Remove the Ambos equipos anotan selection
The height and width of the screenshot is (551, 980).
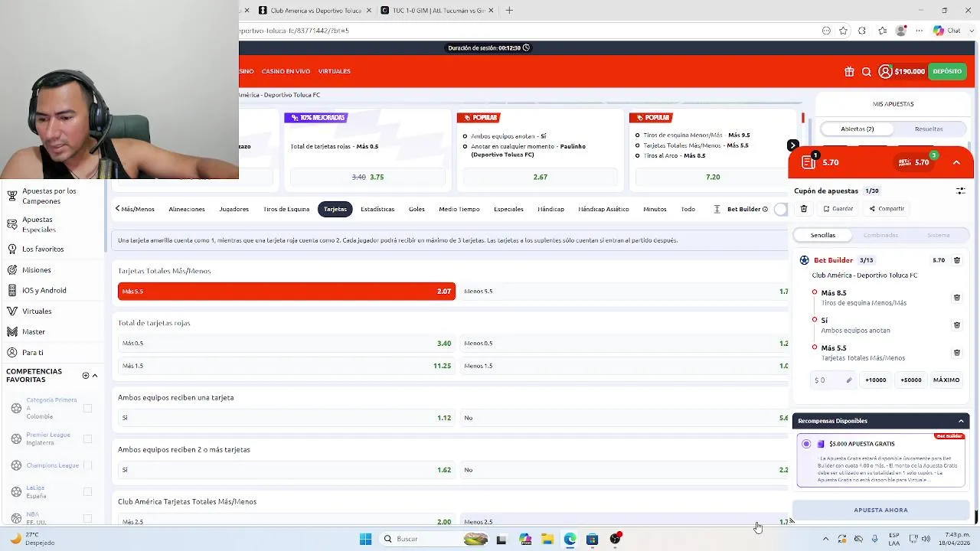point(957,325)
